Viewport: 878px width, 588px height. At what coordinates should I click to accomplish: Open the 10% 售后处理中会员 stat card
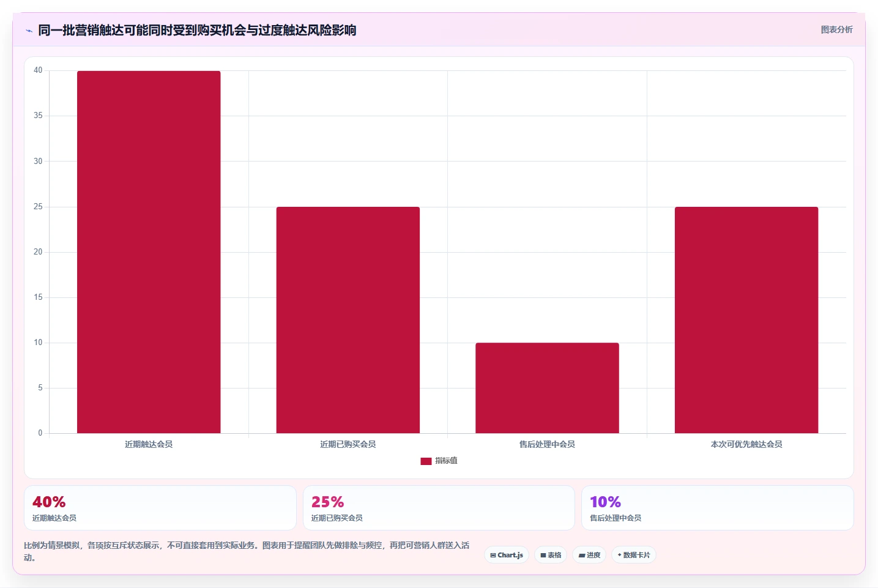[718, 508]
